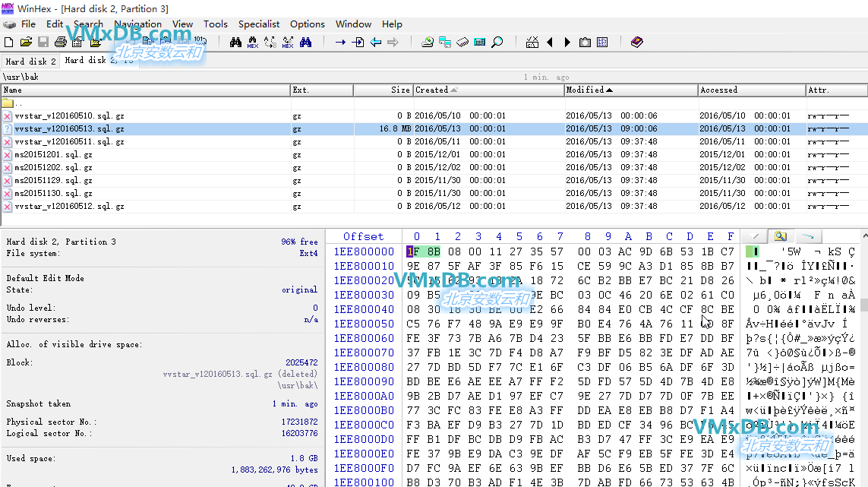The image size is (868, 487).
Task: Open the Edit menu
Action: pos(54,24)
